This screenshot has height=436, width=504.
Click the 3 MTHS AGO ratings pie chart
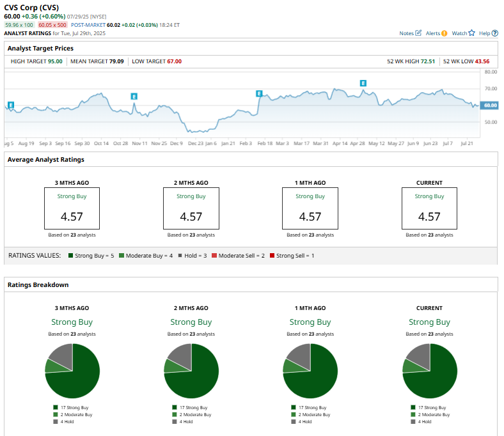(x=72, y=371)
